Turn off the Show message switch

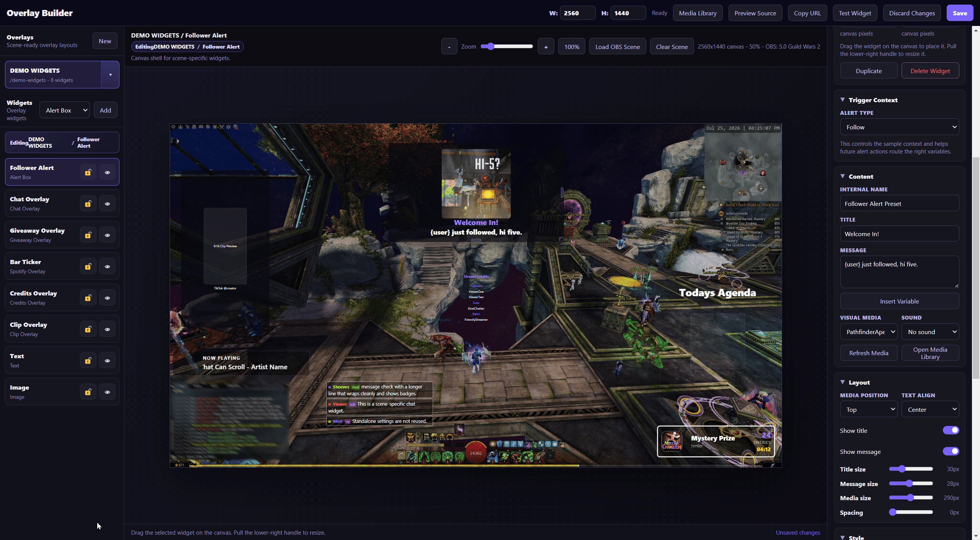point(951,451)
